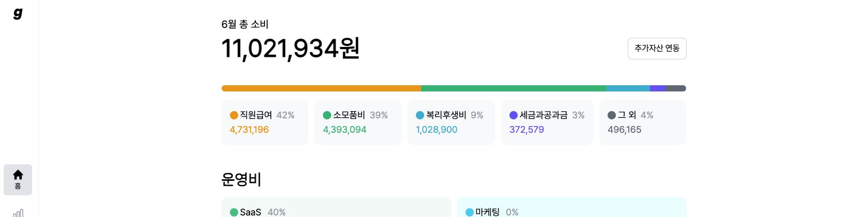Click the gray 그 외 dot icon
This screenshot has width=868, height=217.
[x=612, y=115]
